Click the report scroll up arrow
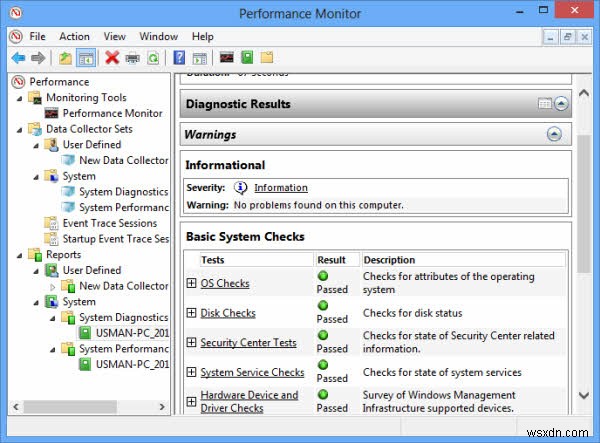Viewport: 600px width, 443px height. click(x=584, y=93)
